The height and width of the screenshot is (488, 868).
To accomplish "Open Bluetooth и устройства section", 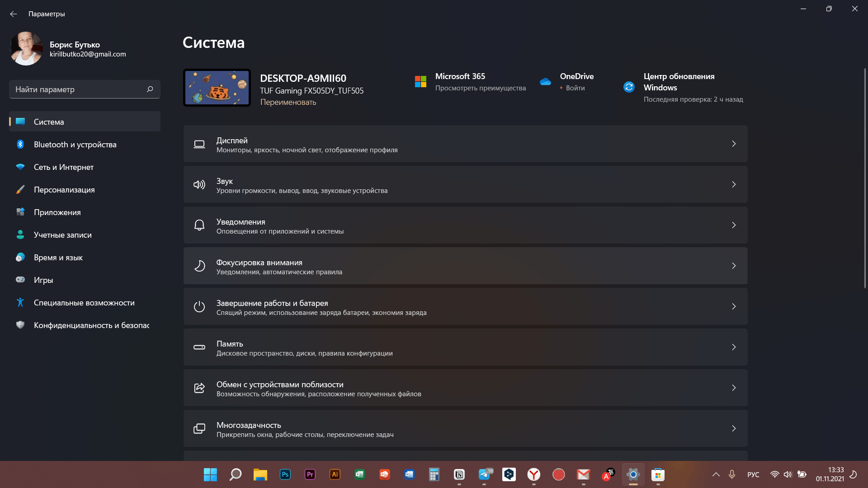I will click(85, 144).
